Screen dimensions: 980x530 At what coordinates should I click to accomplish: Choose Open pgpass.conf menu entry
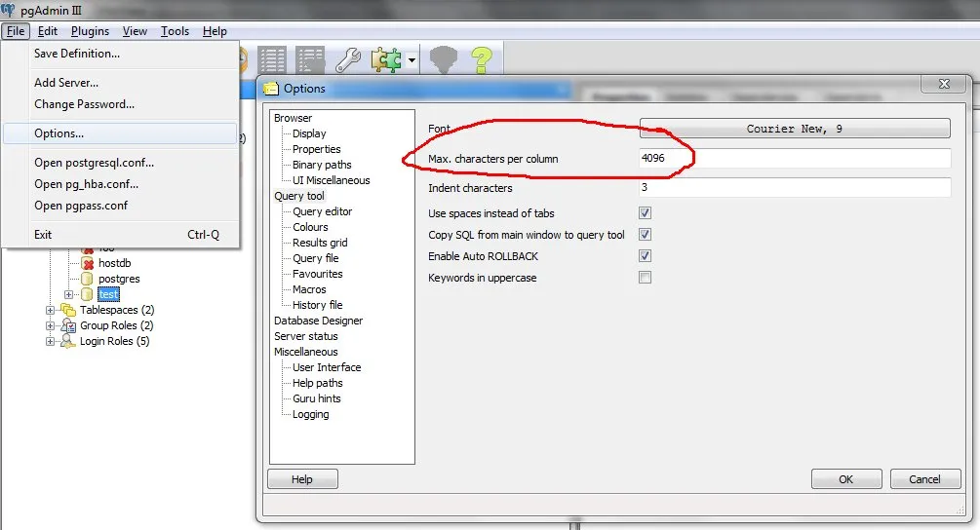[x=120, y=206]
